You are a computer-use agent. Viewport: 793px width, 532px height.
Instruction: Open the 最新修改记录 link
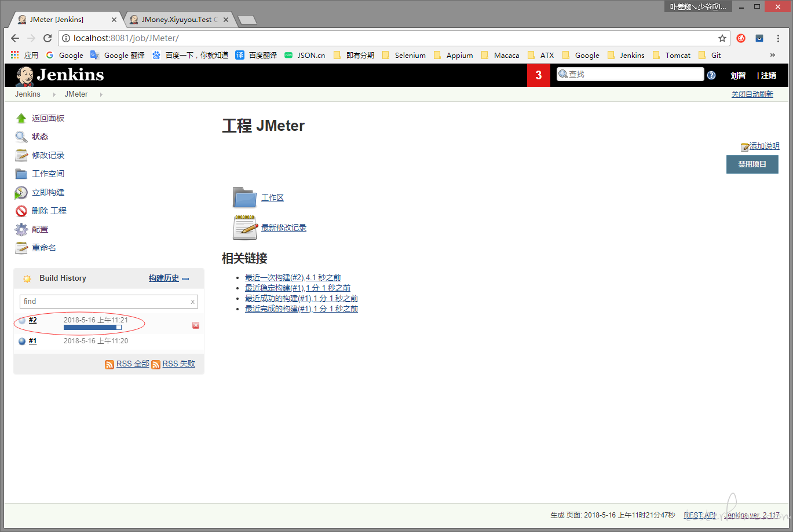pos(284,228)
